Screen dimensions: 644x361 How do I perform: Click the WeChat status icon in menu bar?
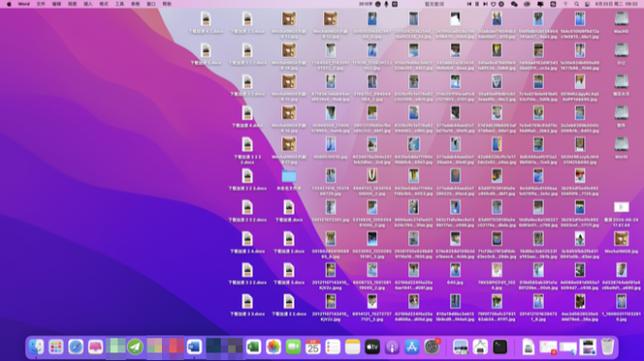(514, 4)
